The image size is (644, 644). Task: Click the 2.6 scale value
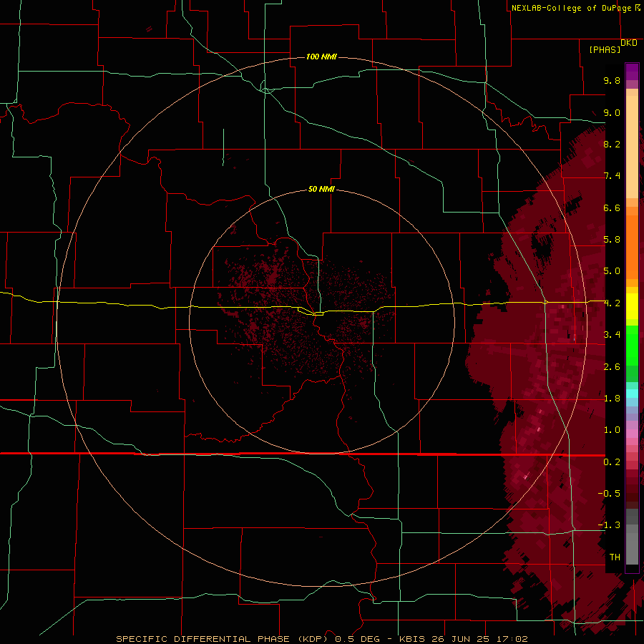coord(612,367)
